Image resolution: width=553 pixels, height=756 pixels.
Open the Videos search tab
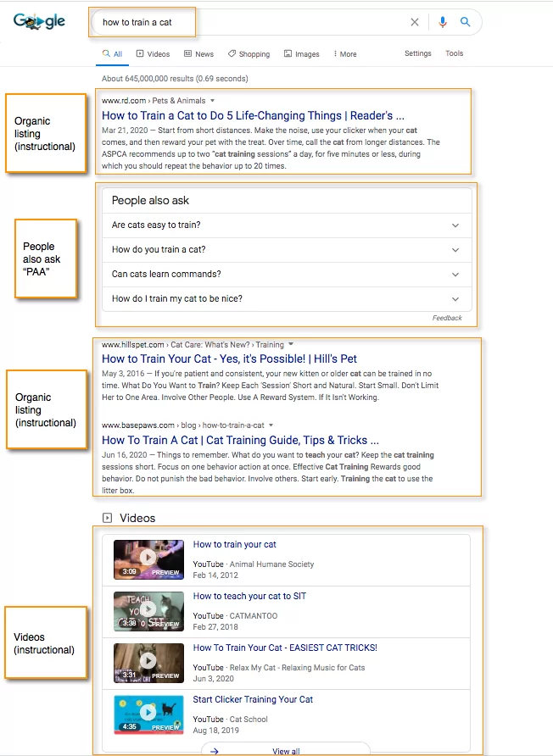click(153, 54)
